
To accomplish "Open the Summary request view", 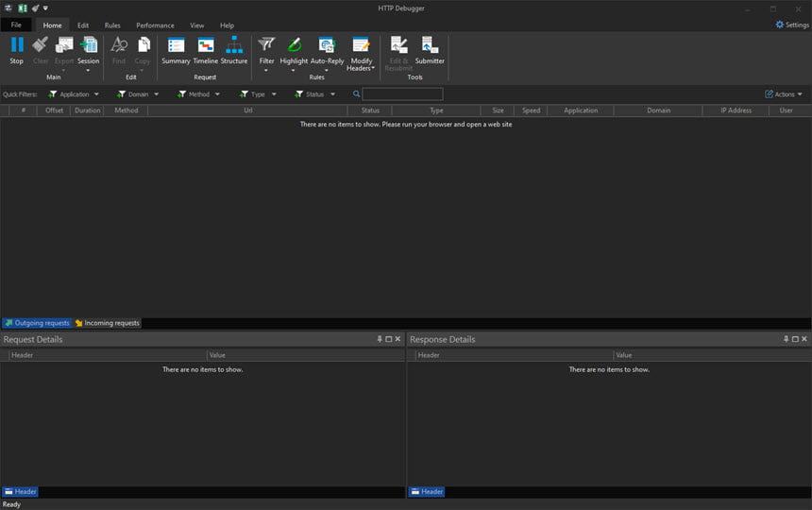I will point(176,50).
